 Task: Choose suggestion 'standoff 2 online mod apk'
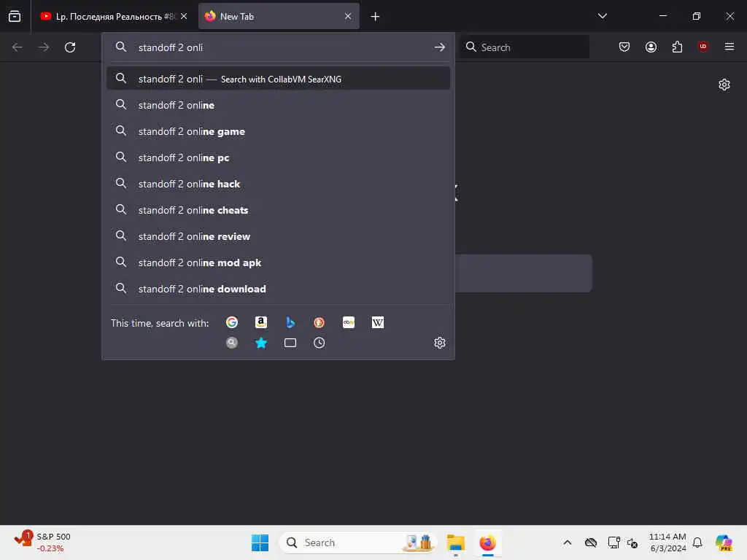[278, 262]
